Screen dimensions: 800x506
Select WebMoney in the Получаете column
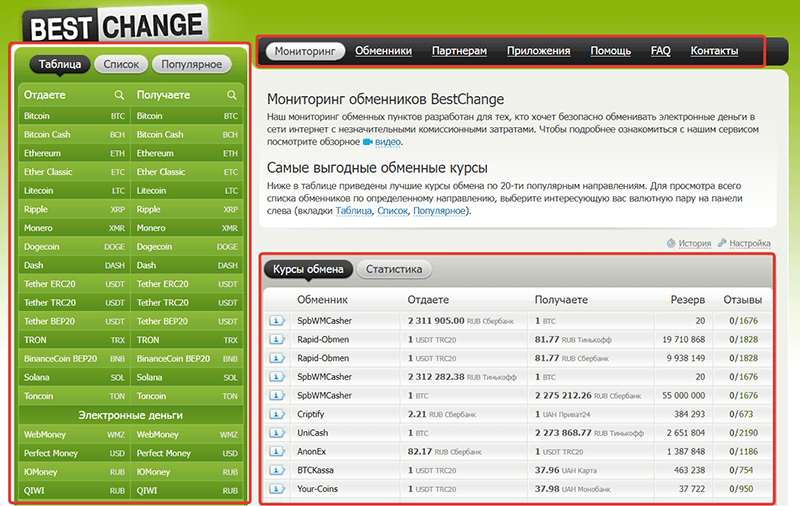[x=187, y=435]
